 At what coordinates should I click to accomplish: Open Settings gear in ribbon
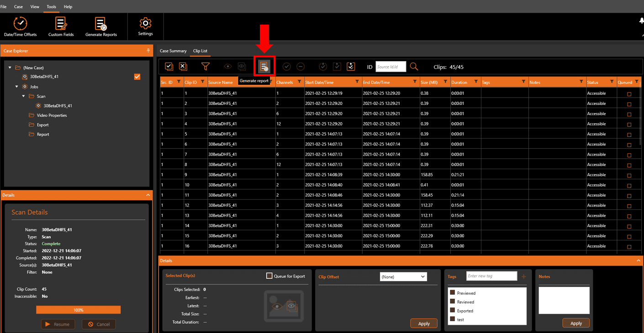(145, 27)
